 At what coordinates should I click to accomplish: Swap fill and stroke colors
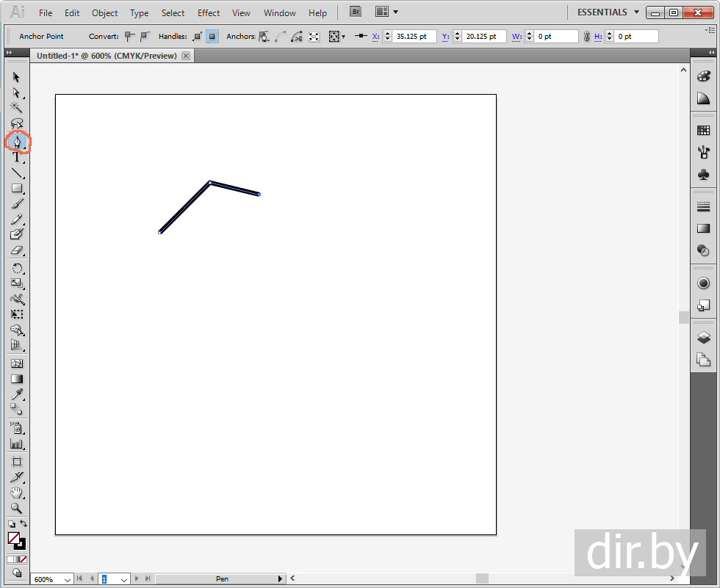(24, 523)
